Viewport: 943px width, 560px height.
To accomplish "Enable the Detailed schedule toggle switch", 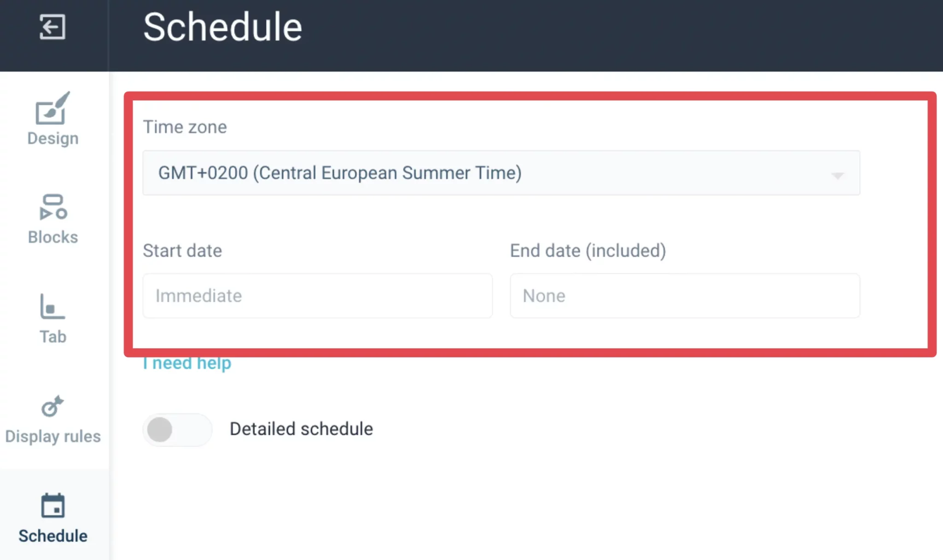I will tap(177, 429).
